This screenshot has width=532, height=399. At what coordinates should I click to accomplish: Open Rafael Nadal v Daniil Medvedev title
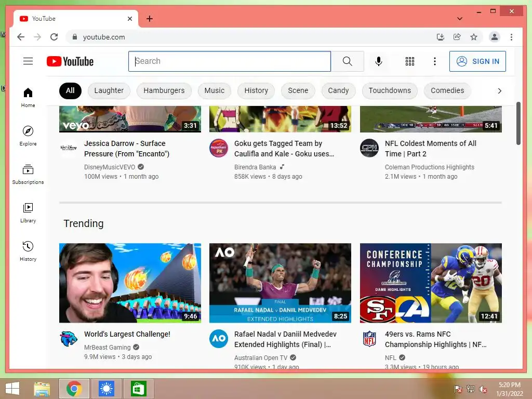pos(285,339)
